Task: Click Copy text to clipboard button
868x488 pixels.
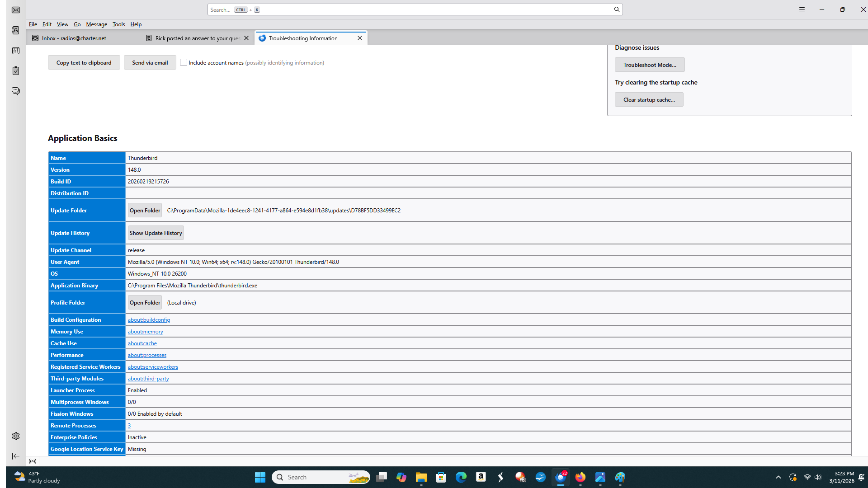Action: coord(84,63)
